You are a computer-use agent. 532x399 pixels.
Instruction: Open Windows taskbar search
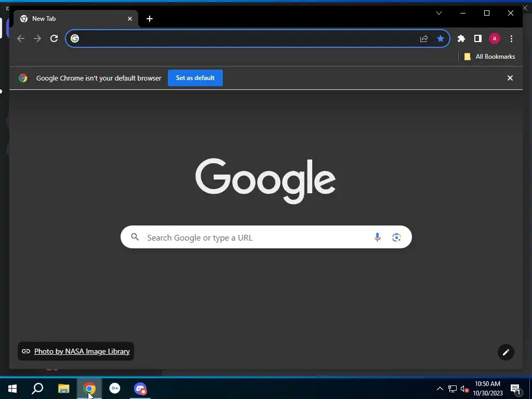pyautogui.click(x=37, y=389)
